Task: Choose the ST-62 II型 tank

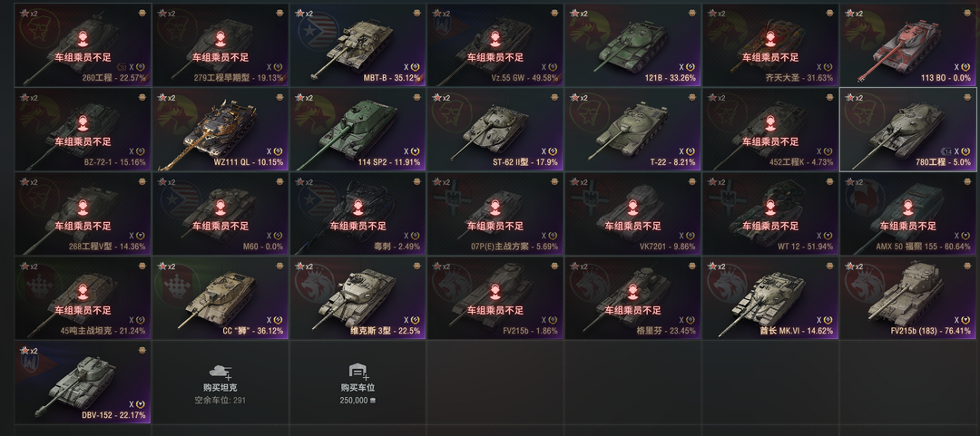Action: tap(495, 130)
